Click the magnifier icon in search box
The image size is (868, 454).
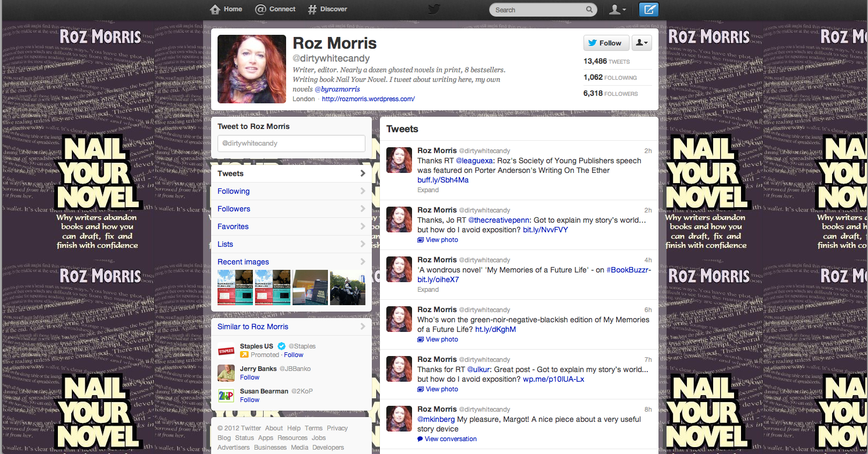589,10
